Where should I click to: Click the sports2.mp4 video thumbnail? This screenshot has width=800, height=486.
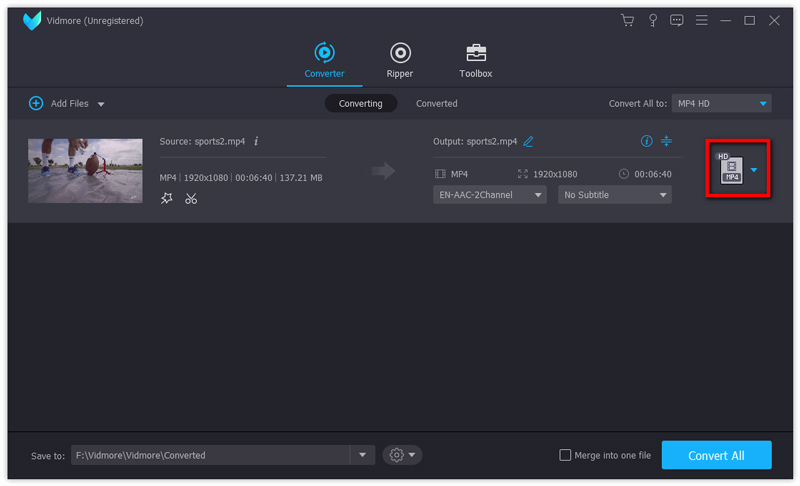click(x=85, y=170)
